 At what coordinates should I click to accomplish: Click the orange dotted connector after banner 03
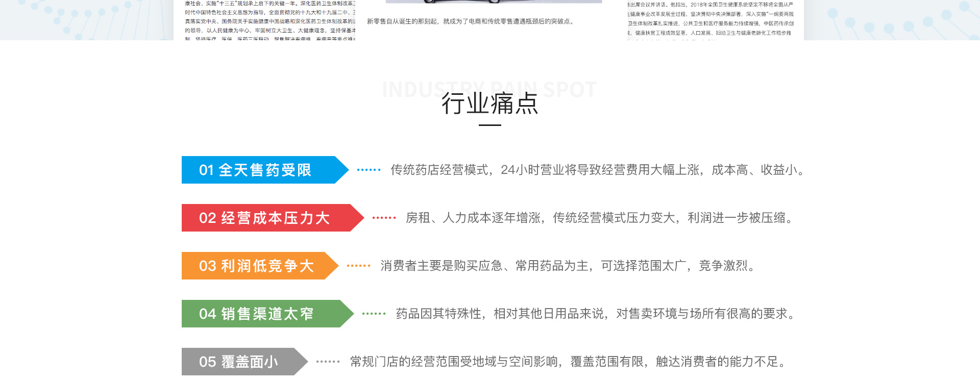click(x=358, y=266)
